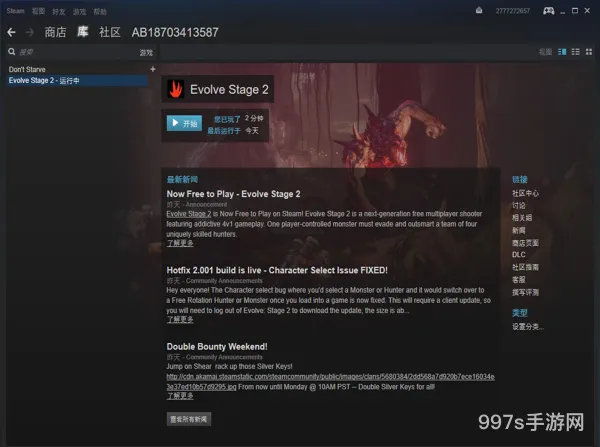Open 客服 support link

point(518,280)
